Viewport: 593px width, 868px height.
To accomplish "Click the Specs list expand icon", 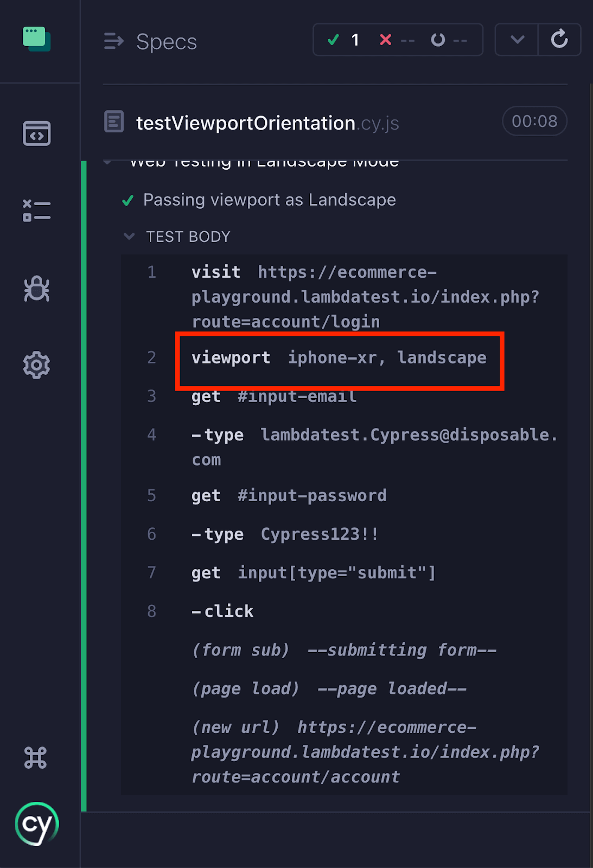I will click(113, 41).
